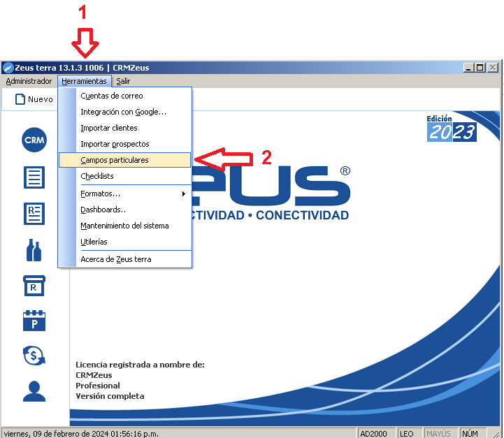Open Integración con Google...
Image resolution: width=504 pixels, height=438 pixels.
click(125, 112)
